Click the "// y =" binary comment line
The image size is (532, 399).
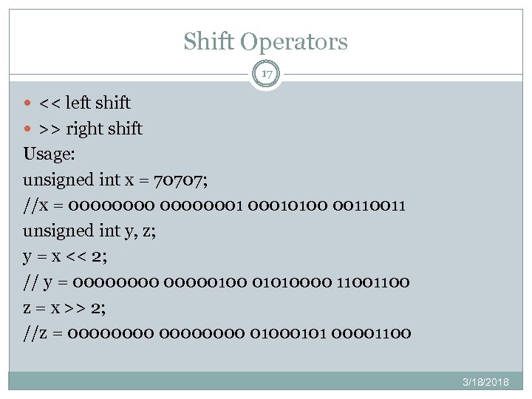click(216, 282)
